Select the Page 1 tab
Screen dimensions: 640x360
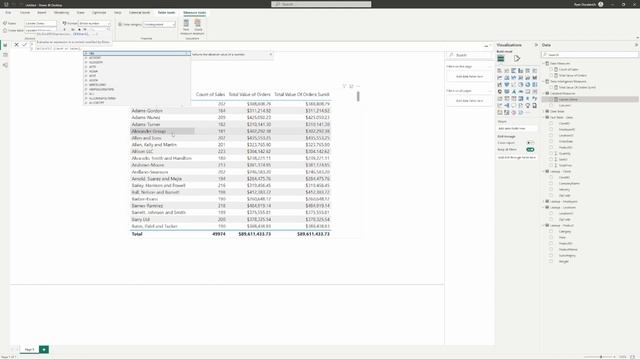click(29, 349)
